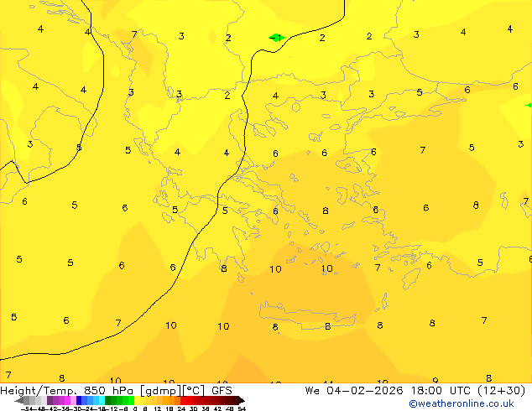This screenshot has height=411, width=532.
Task: Click the date '04-02-2026'
Action: coord(365,391)
